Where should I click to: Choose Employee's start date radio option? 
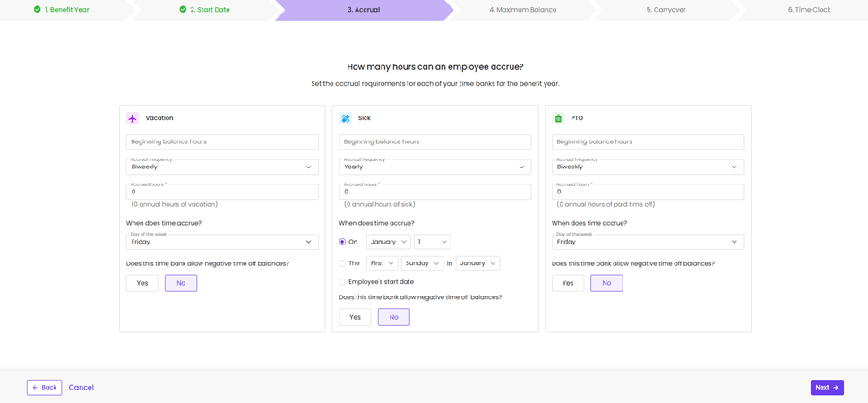click(x=342, y=282)
